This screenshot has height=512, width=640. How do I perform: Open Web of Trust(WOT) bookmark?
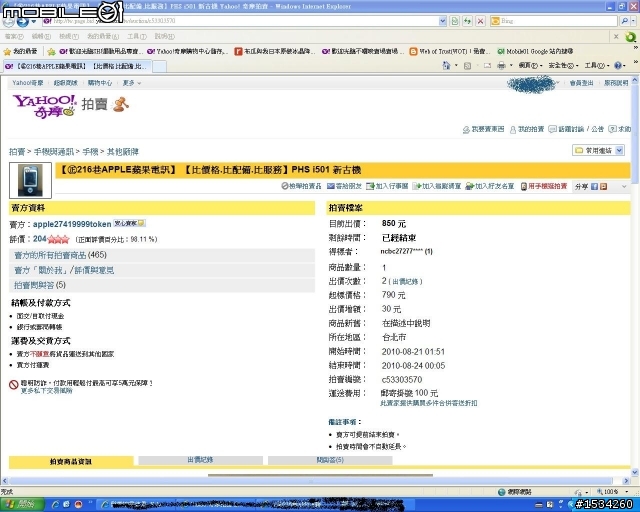pyautogui.click(x=450, y=51)
